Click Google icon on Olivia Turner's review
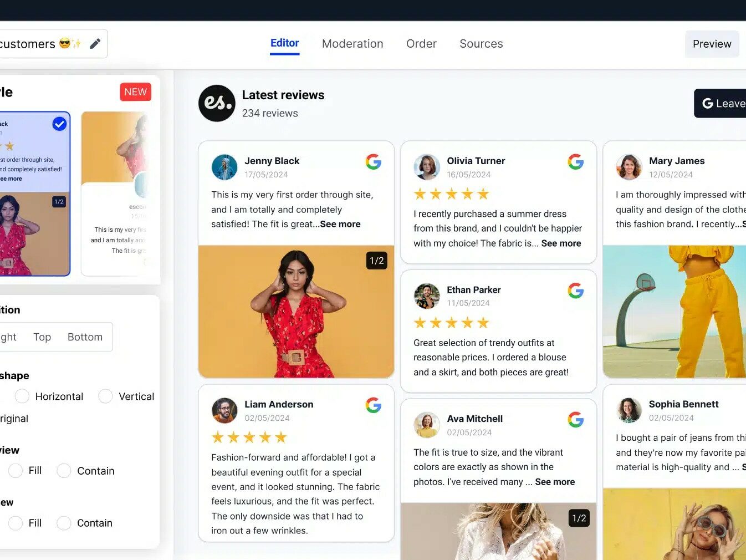Image resolution: width=746 pixels, height=560 pixels. click(x=576, y=162)
